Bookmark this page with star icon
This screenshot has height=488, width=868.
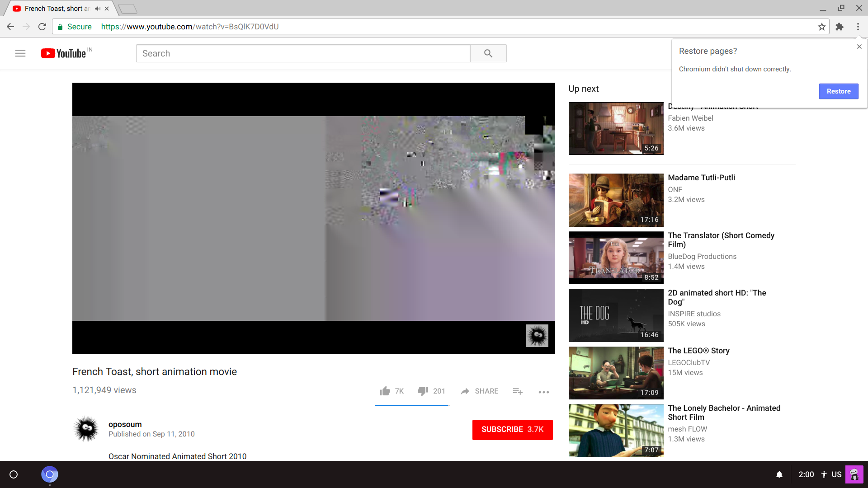(x=822, y=27)
